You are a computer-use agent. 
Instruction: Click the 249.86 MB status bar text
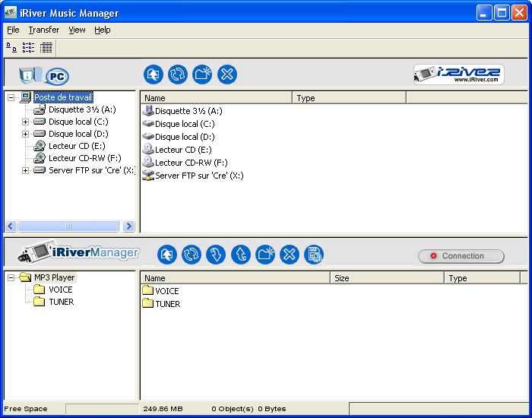click(163, 409)
